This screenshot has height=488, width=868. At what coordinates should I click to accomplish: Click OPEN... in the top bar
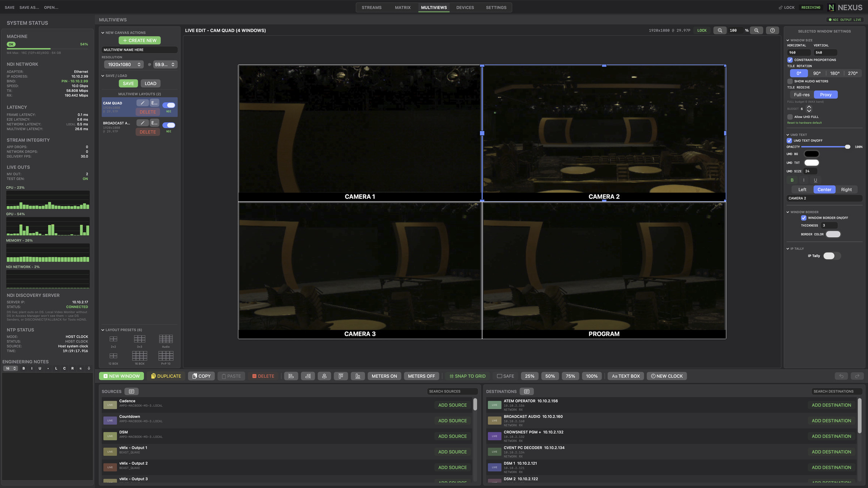click(51, 8)
